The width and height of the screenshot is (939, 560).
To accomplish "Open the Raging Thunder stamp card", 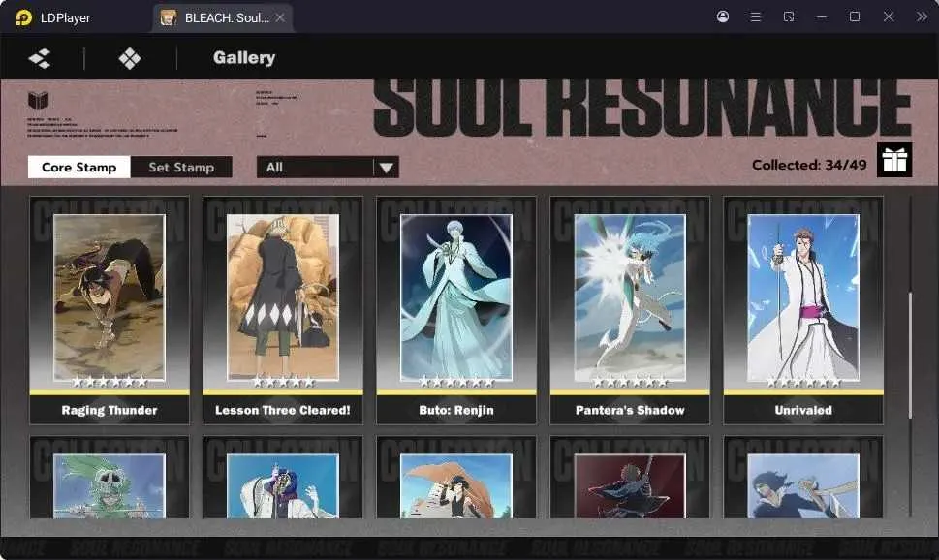I will (x=110, y=310).
